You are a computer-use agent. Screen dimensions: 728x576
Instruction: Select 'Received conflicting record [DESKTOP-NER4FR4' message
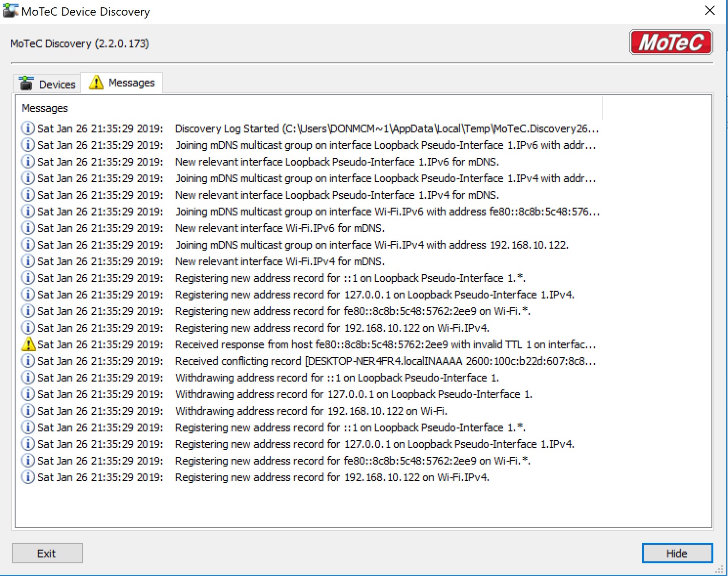coord(385,361)
